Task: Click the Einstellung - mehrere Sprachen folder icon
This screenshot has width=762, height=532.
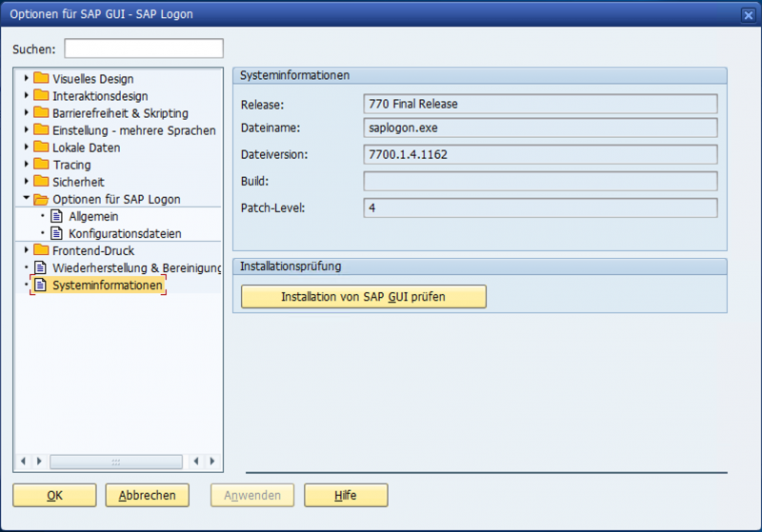Action: (x=41, y=129)
